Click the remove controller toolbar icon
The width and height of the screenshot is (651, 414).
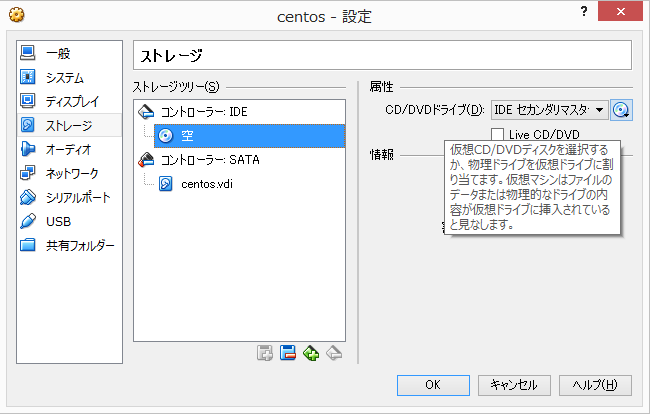click(x=334, y=353)
